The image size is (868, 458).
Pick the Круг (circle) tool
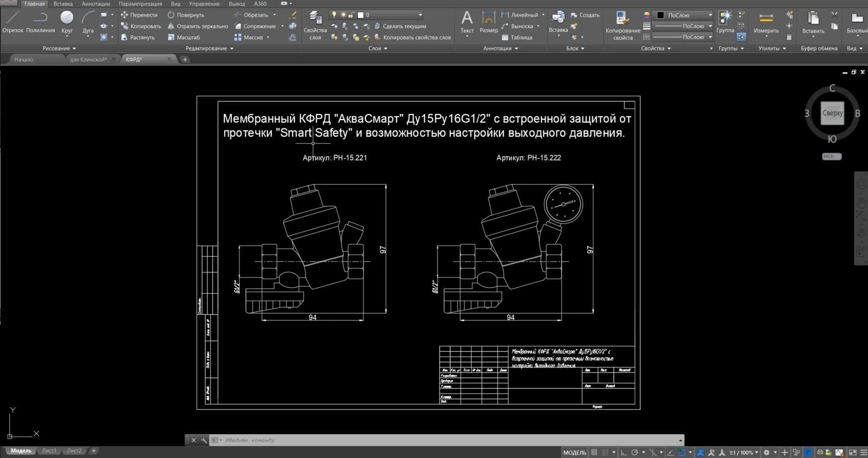click(x=67, y=23)
